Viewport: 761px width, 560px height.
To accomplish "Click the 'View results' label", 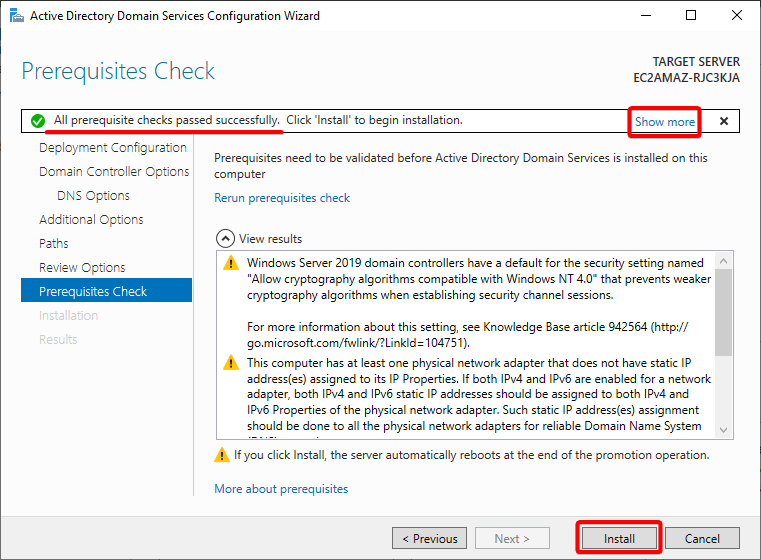I will pos(270,239).
